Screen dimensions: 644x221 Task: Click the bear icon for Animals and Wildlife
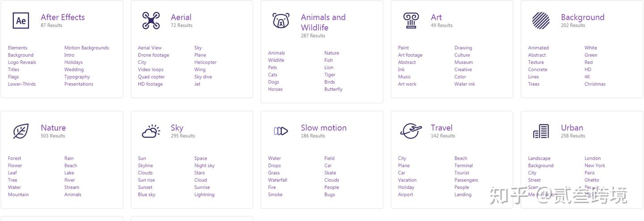point(281,21)
